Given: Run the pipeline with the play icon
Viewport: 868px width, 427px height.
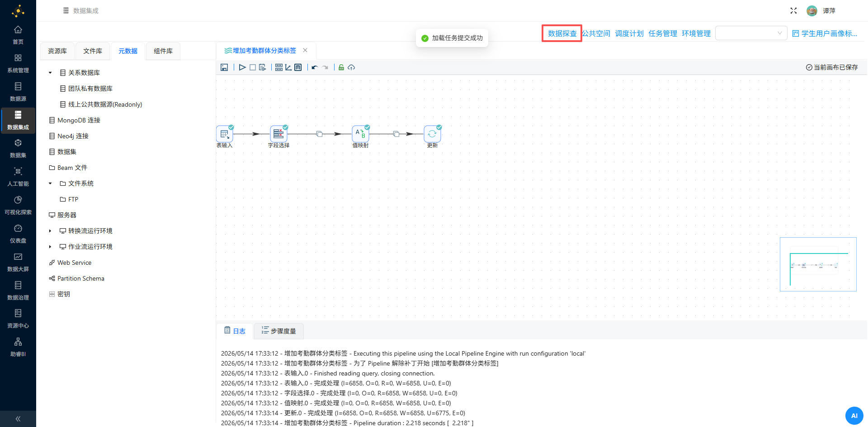Looking at the screenshot, I should click(242, 67).
